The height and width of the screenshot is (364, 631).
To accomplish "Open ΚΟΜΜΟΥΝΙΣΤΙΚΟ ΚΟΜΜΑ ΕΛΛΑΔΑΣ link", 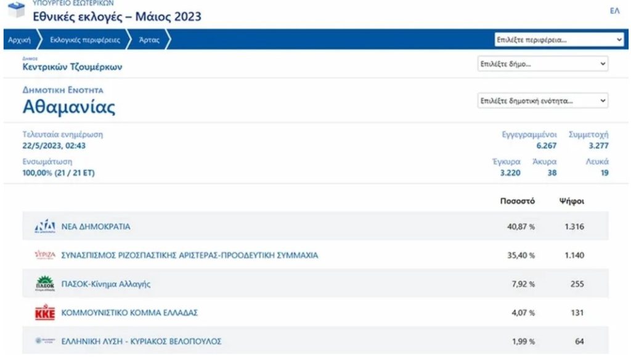I will tap(129, 313).
